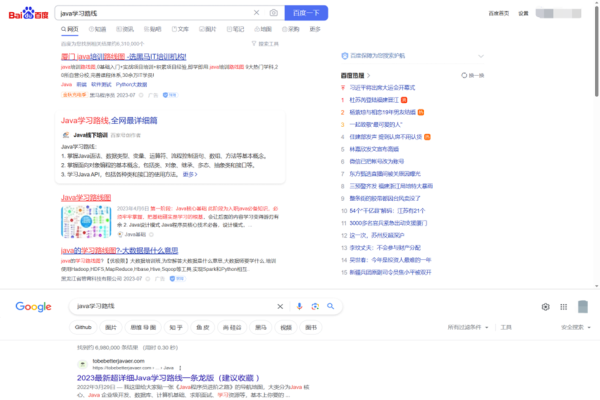
Task: Select the 图书 filter chip
Action: [x=311, y=327]
